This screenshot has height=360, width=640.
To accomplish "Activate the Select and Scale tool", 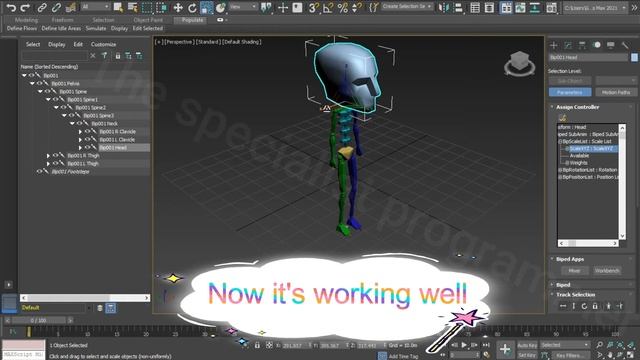I will coord(207,7).
